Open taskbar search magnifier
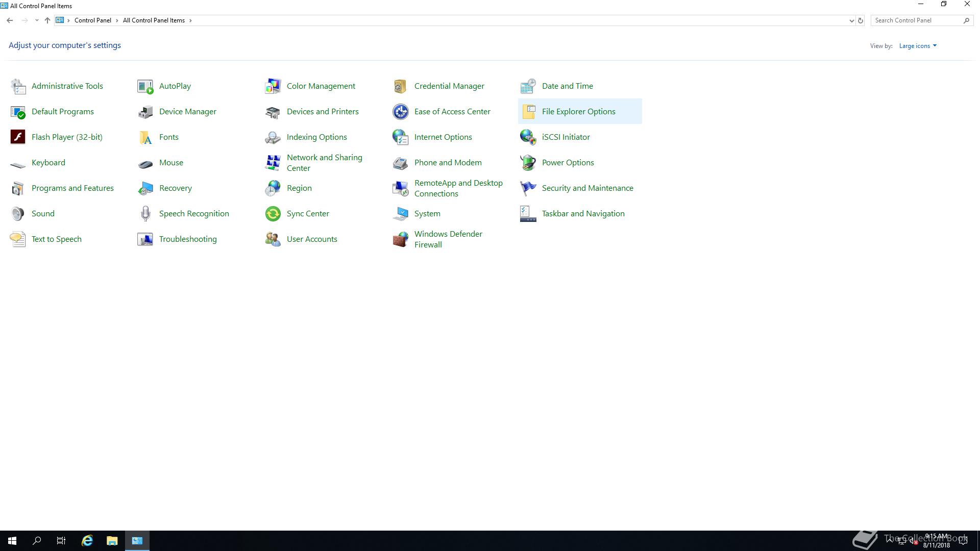The height and width of the screenshot is (551, 980). (37, 541)
